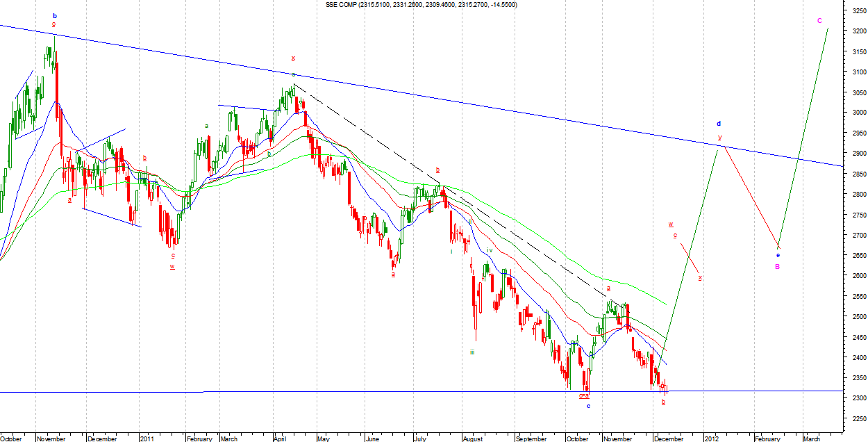Image resolution: width=868 pixels, height=442 pixels.
Task: Click the cyan iii wave label
Action: [x=472, y=352]
